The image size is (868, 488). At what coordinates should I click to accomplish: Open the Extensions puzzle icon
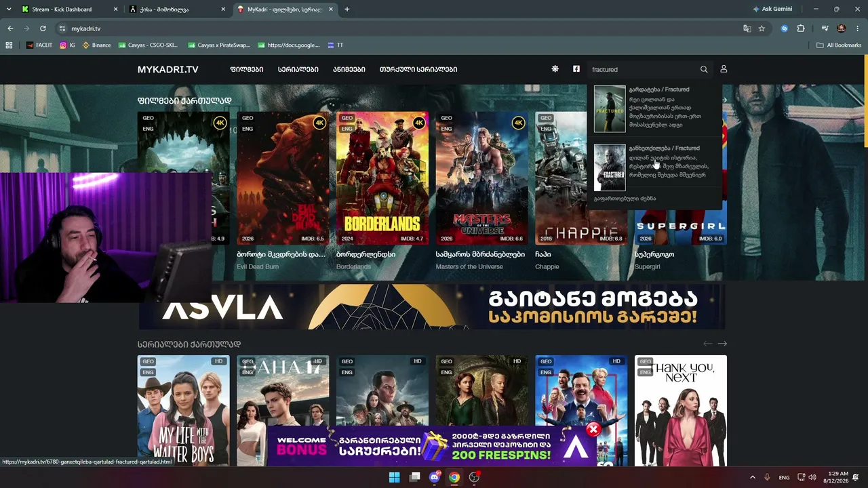click(801, 28)
